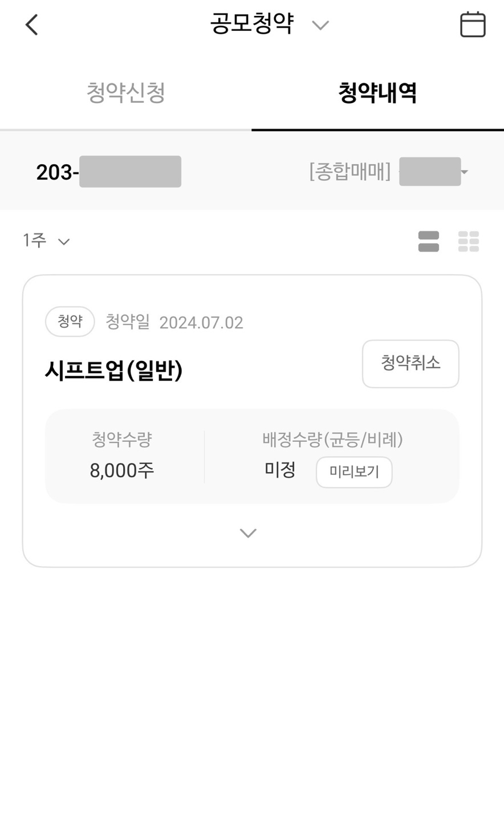504x821 pixels.
Task: Expand the 시프트업 card details chevron
Action: tap(248, 533)
